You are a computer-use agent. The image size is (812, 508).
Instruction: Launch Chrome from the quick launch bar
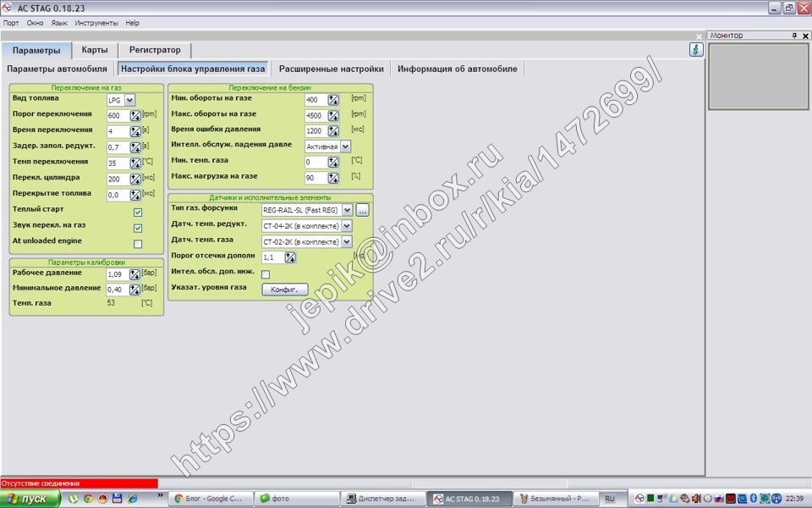tap(88, 499)
